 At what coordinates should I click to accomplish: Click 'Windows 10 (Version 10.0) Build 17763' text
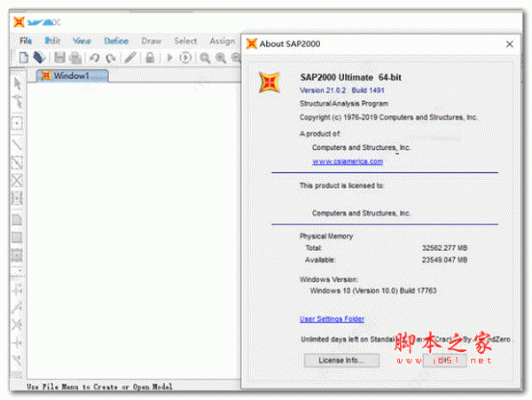[373, 291]
